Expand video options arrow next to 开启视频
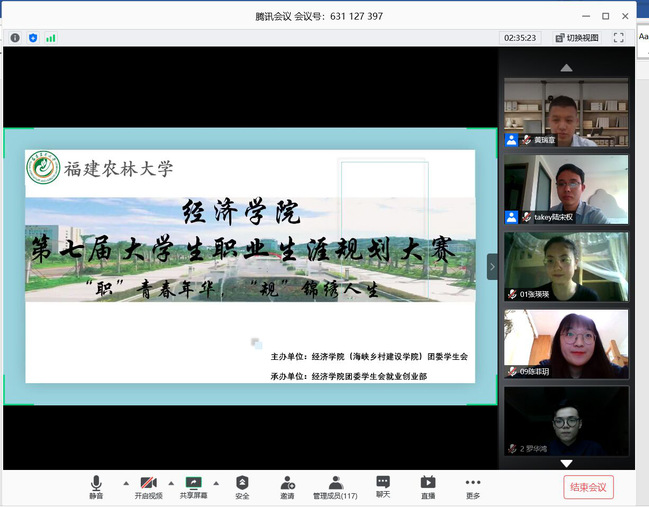649x507 pixels. pos(171,482)
